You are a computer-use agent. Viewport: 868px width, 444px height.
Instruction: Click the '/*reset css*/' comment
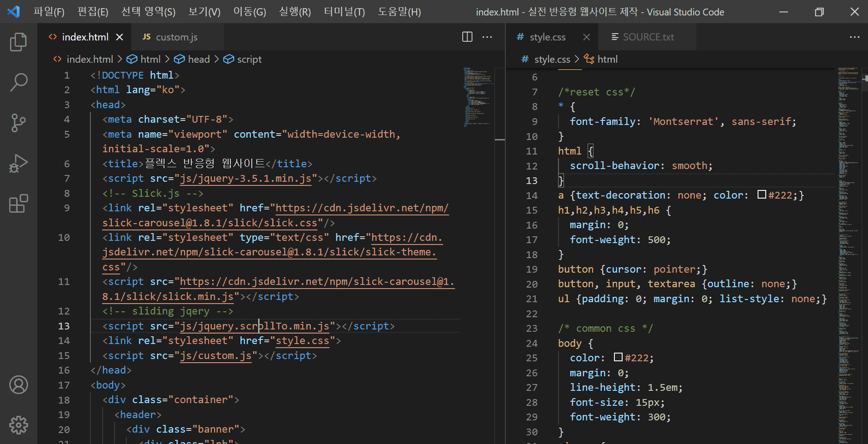coord(596,92)
